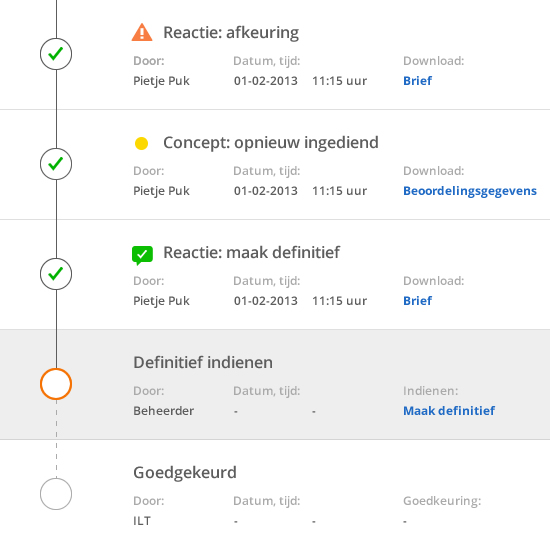This screenshot has height=550, width=550.
Task: Click the yellow concept status dot
Action: pos(141,143)
